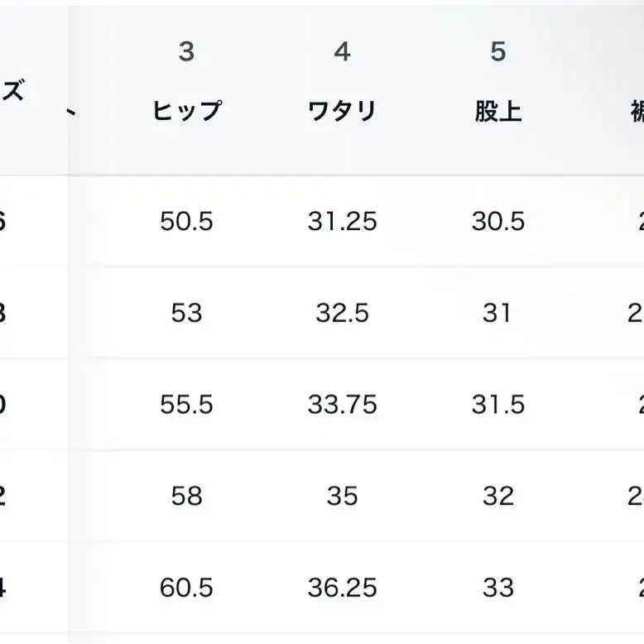Click the 35 value in ワタリ column
The height and width of the screenshot is (644, 644).
pos(342,497)
